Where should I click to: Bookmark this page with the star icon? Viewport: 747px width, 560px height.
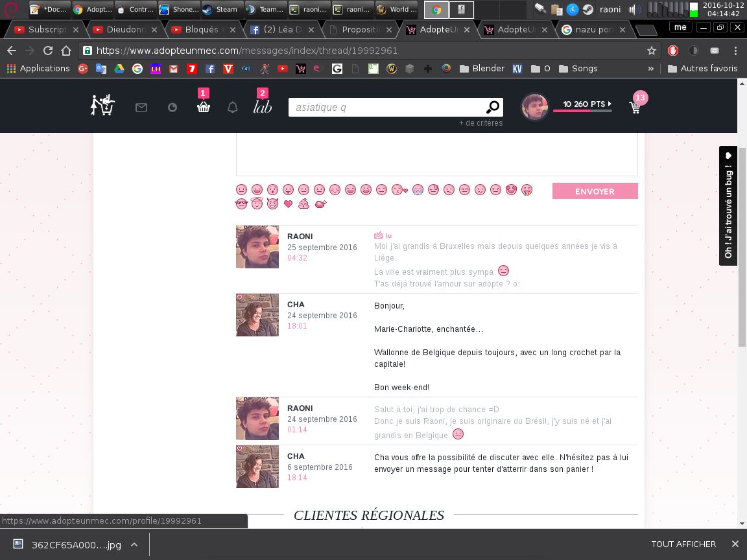tap(651, 51)
